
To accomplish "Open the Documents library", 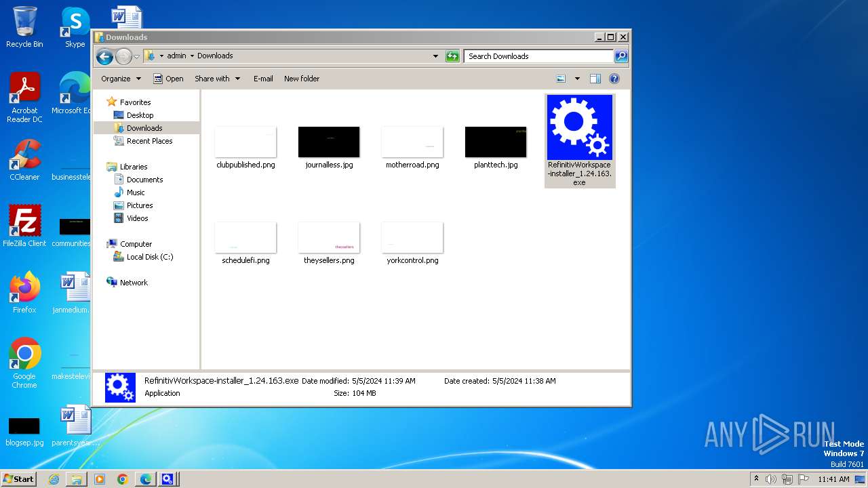I will (144, 180).
